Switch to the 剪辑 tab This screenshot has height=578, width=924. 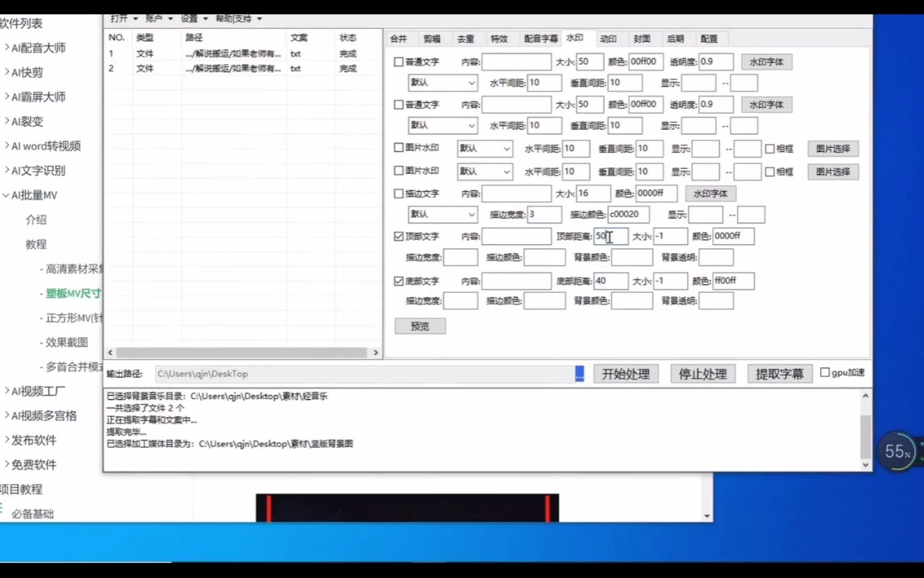(432, 39)
